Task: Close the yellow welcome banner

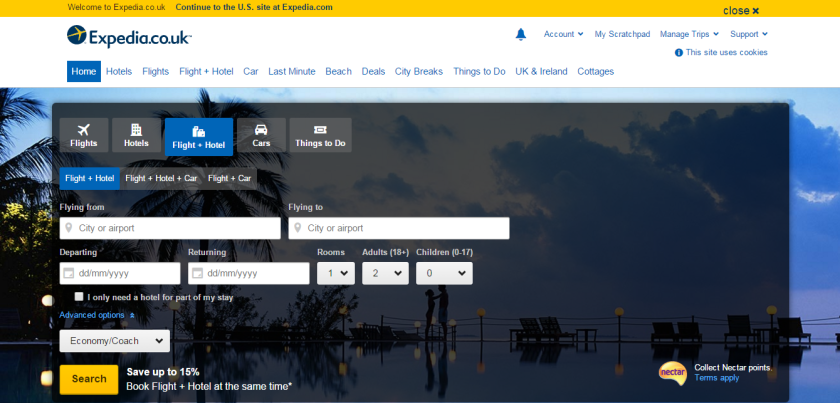Action: 741,11
